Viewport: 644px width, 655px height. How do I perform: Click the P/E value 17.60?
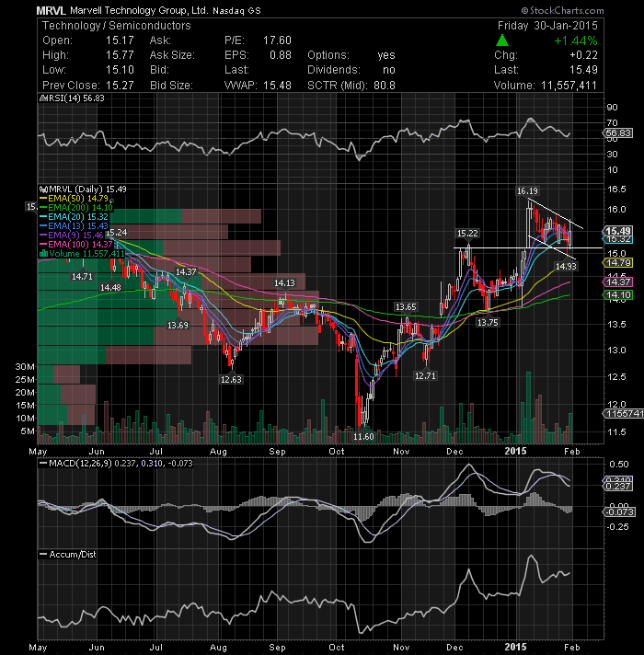coord(277,40)
